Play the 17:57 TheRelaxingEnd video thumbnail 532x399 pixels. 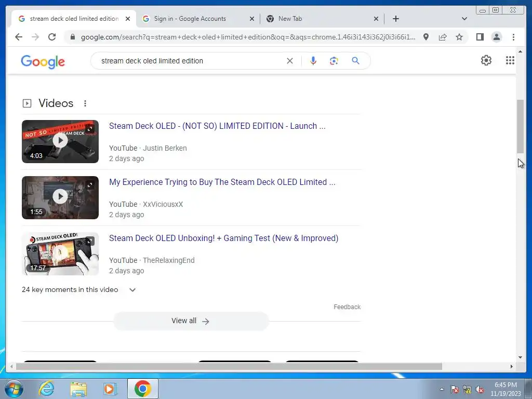(60, 254)
